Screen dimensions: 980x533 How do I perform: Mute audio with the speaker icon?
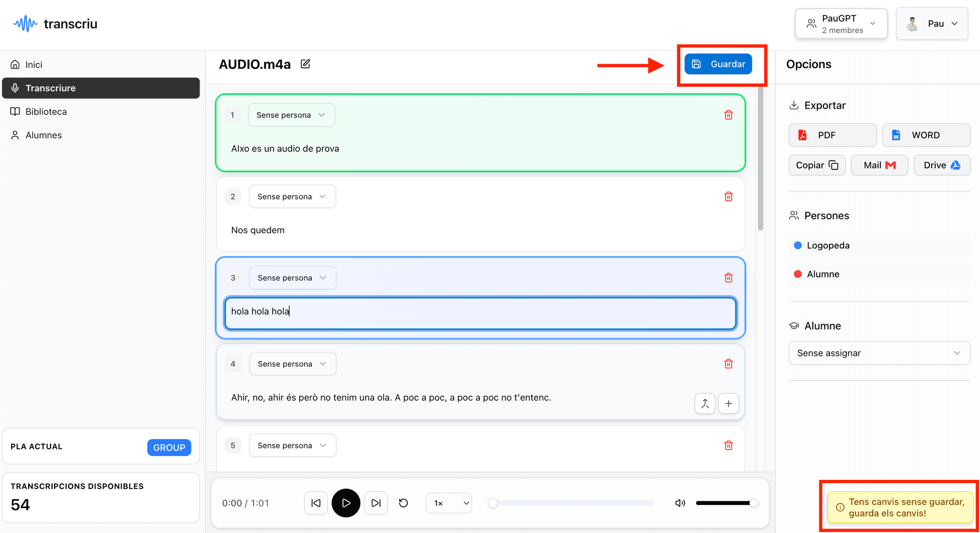coord(680,503)
